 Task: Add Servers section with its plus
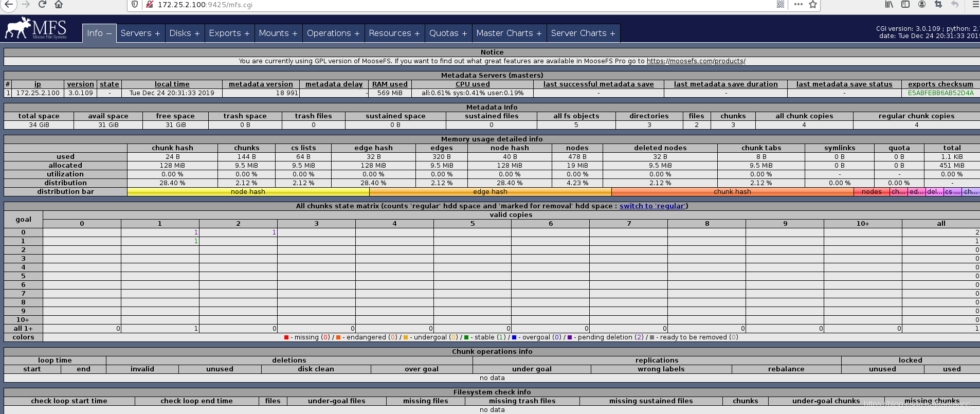tap(157, 33)
